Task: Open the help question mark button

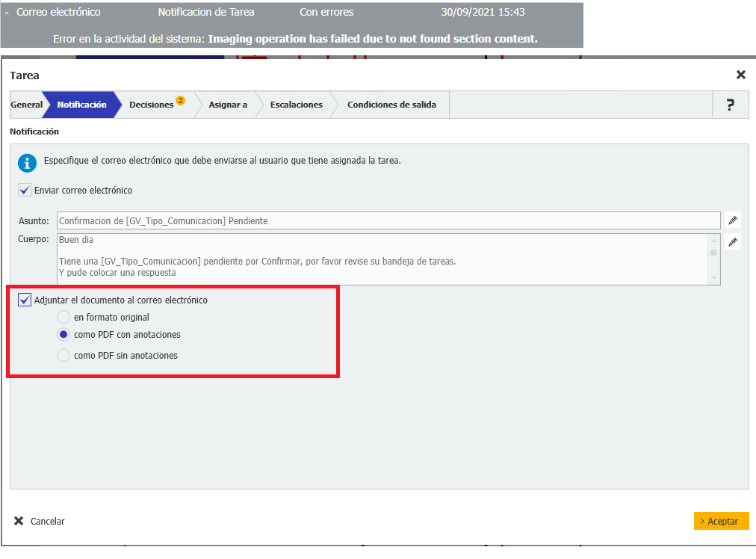Action: [x=730, y=105]
